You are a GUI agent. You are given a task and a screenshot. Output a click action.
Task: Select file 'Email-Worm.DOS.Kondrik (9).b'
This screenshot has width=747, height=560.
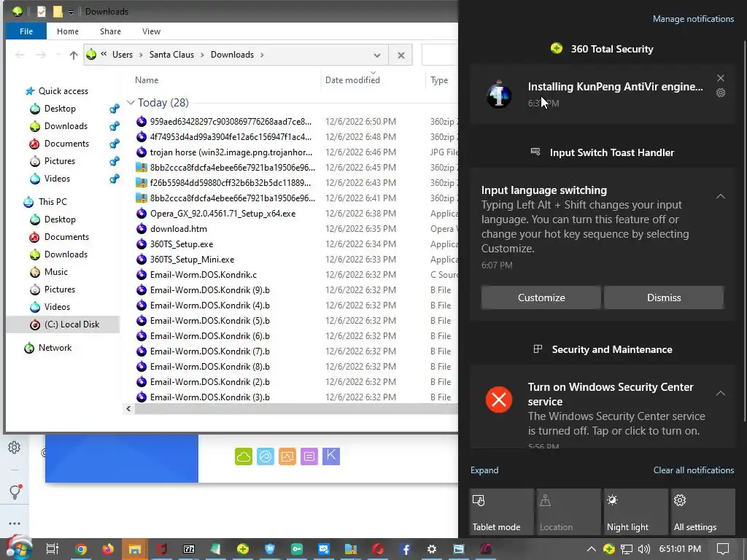[x=209, y=290]
